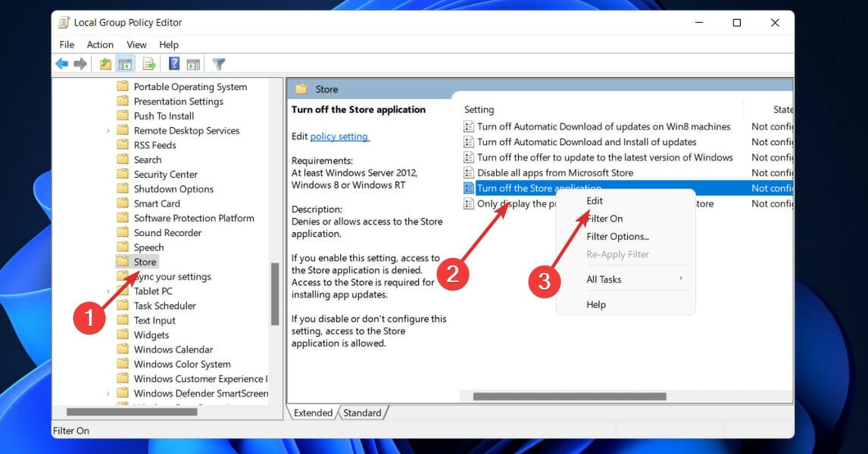Image resolution: width=868 pixels, height=454 pixels.
Task: Open the View menu
Action: pyautogui.click(x=136, y=45)
